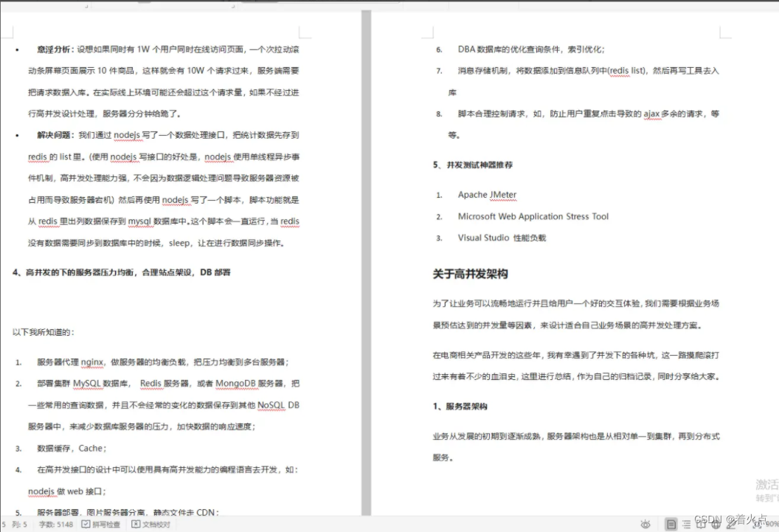Click the line 以下我所知道的:
The height and width of the screenshot is (532, 779).
[44, 332]
